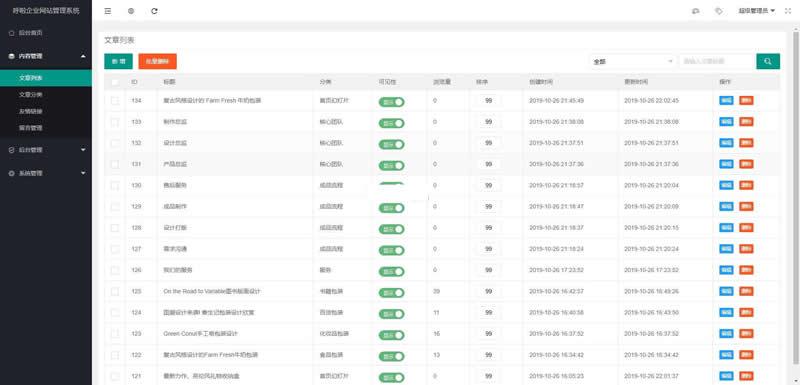Click the green add-new button
Image resolution: width=800 pixels, height=385 pixels.
click(118, 61)
